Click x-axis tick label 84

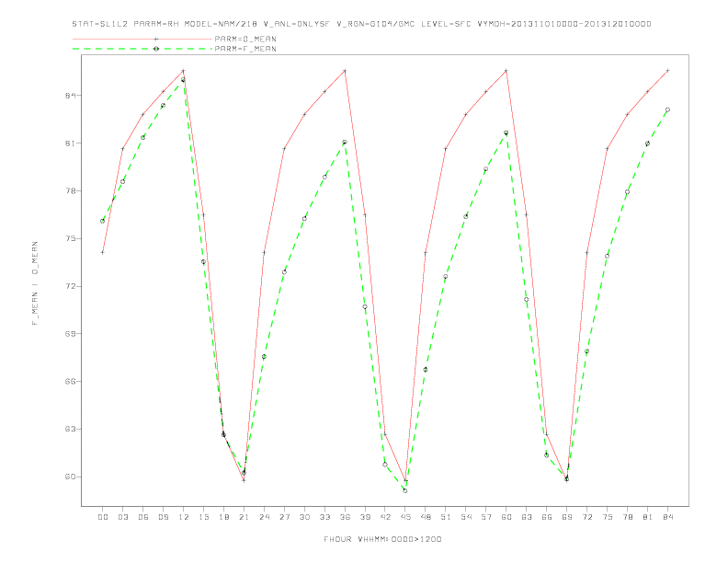668,517
